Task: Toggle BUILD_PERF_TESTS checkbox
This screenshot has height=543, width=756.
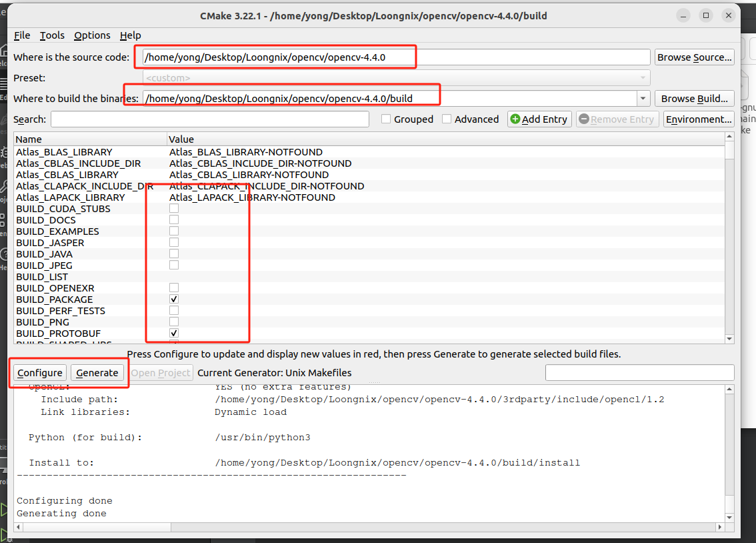Action: point(174,311)
